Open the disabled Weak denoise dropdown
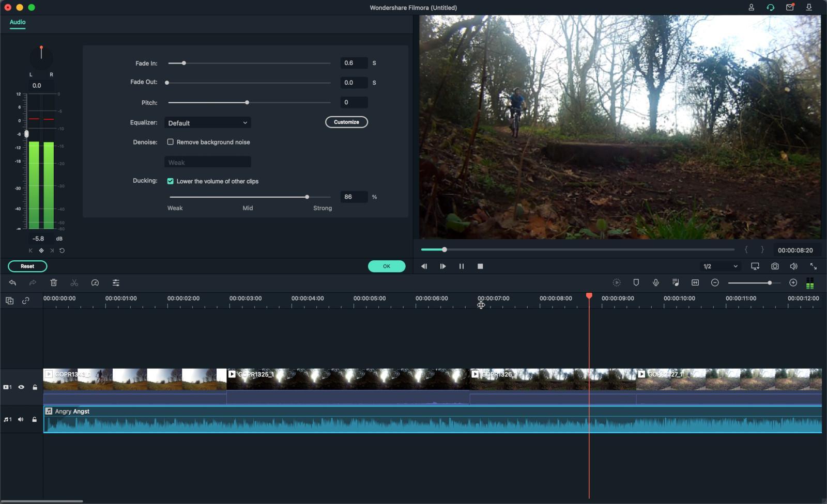The height and width of the screenshot is (504, 827). point(208,162)
